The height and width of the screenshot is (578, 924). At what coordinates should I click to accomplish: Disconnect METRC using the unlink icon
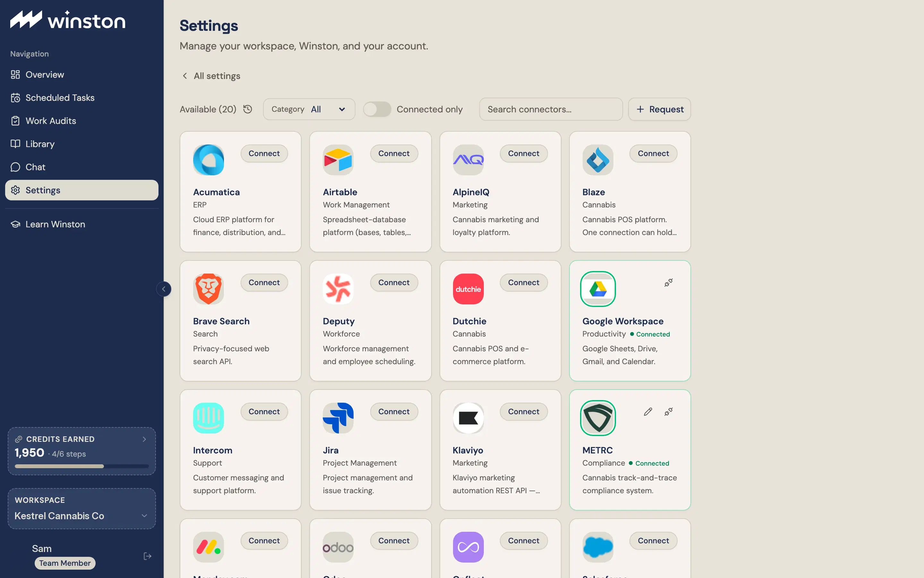668,412
